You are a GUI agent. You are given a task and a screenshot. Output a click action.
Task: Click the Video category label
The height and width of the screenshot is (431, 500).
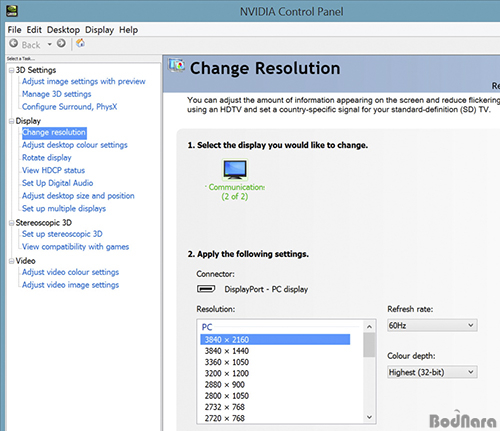25,261
